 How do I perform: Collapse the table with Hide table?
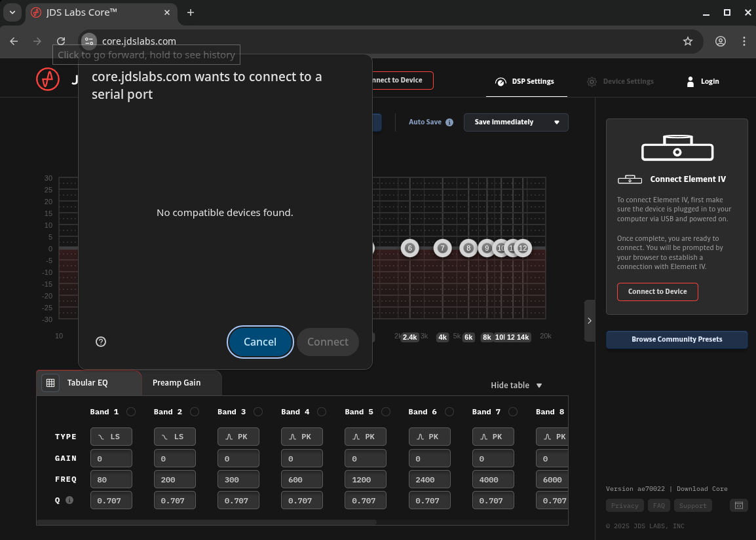pyautogui.click(x=516, y=386)
